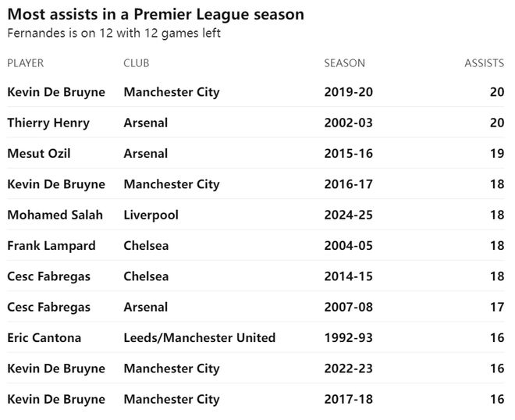Click the 19 assists value
Image resolution: width=515 pixels, height=420 pixels.
pyautogui.click(x=497, y=154)
